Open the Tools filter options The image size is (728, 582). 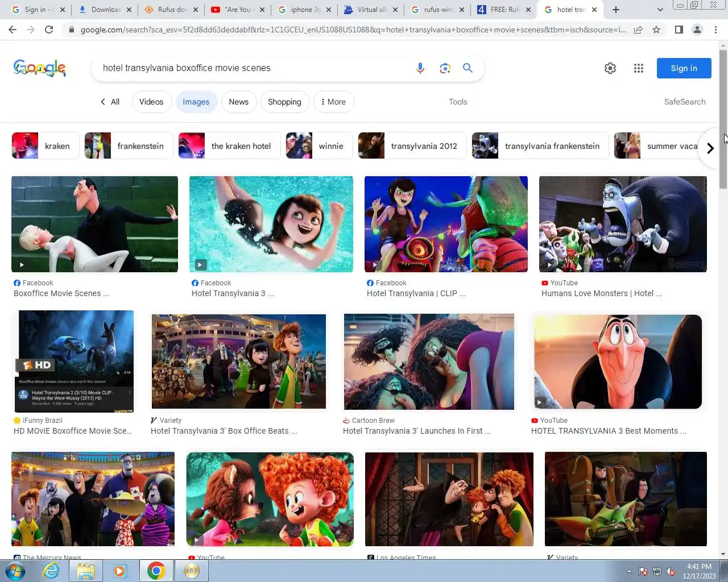(458, 102)
